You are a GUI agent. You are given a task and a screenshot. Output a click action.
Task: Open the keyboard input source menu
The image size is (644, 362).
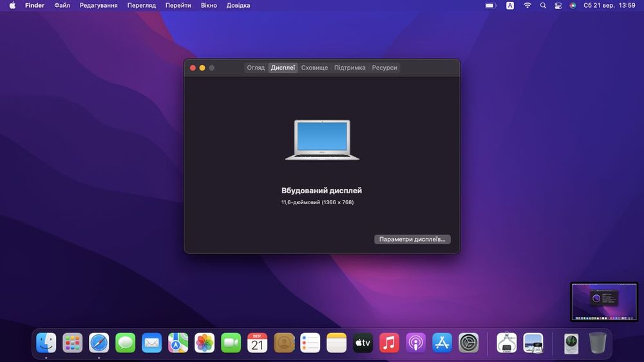click(x=509, y=5)
